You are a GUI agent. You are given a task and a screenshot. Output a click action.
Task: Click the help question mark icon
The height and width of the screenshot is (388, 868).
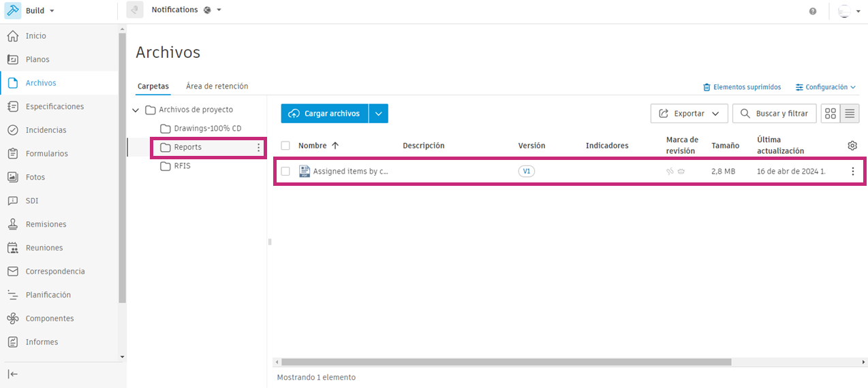813,11
